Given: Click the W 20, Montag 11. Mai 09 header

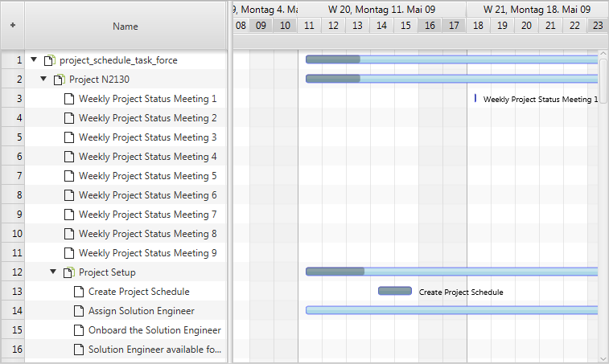Looking at the screenshot, I should [381, 10].
